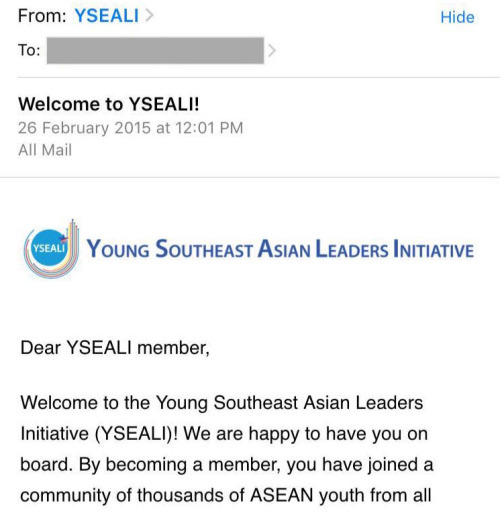
Task: Expand sender details chevron beside YSEALI
Action: click(149, 16)
